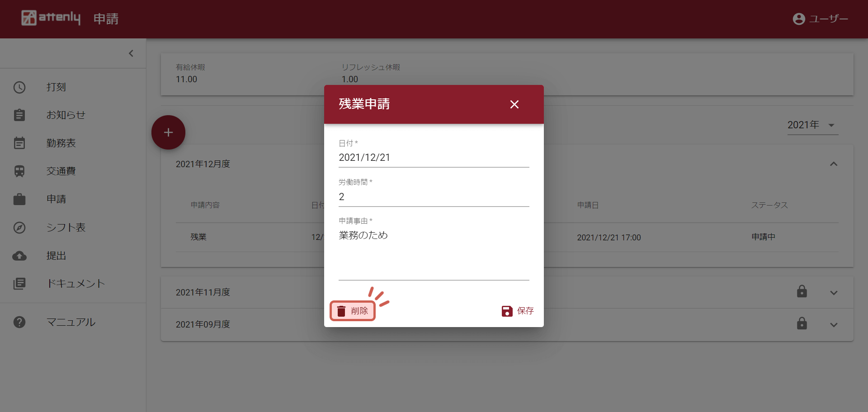Open マニュアル help question icon
This screenshot has height=412, width=868.
(x=19, y=322)
